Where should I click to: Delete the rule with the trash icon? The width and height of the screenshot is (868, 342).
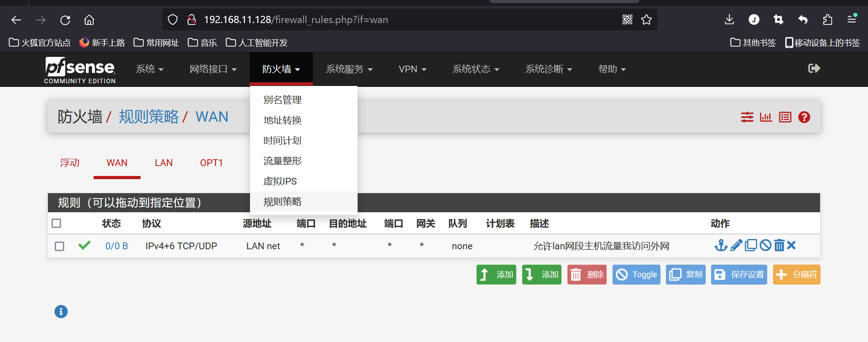tap(779, 245)
